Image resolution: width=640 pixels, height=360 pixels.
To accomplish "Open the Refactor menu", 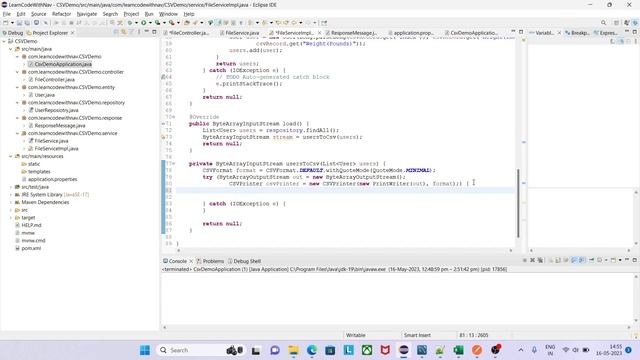I will [x=61, y=14].
